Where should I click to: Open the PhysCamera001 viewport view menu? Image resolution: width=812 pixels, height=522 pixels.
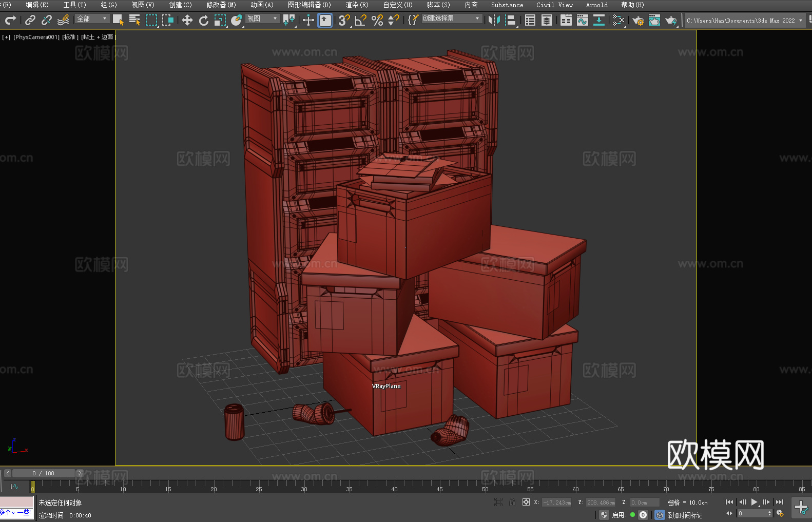point(36,37)
